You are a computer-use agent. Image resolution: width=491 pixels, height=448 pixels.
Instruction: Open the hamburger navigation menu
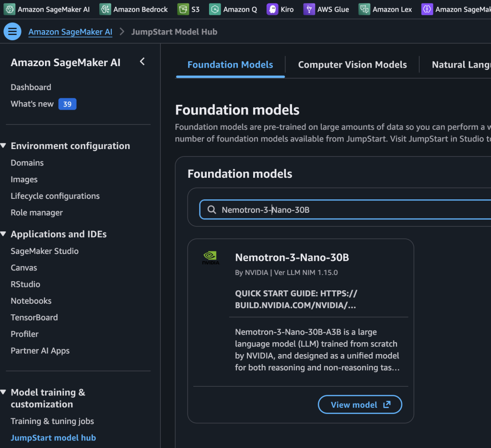pyautogui.click(x=12, y=31)
